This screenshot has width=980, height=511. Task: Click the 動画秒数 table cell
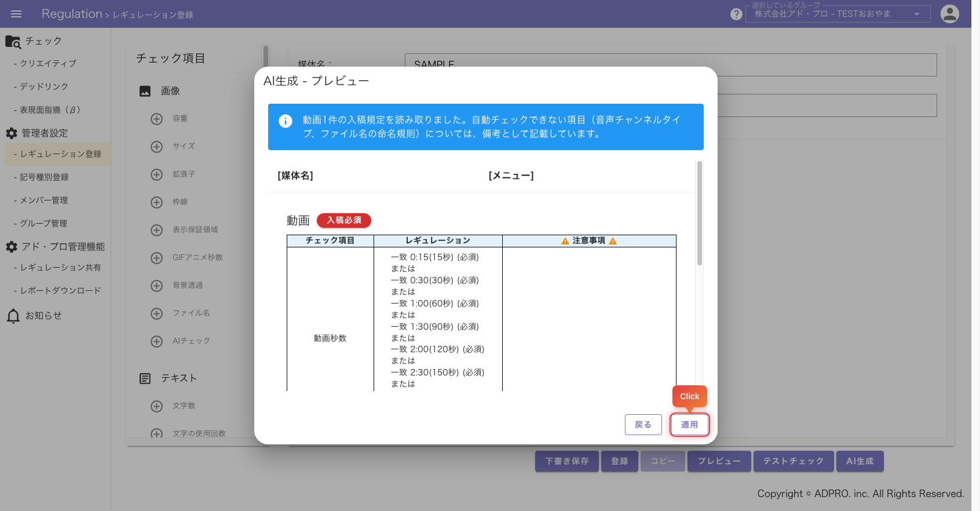(x=330, y=338)
